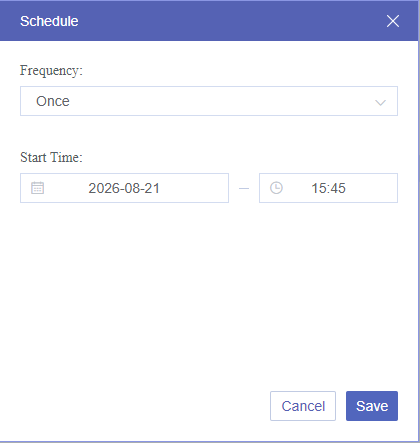Save the schedule settings
Viewport: 420px width, 443px height.
pyautogui.click(x=372, y=406)
